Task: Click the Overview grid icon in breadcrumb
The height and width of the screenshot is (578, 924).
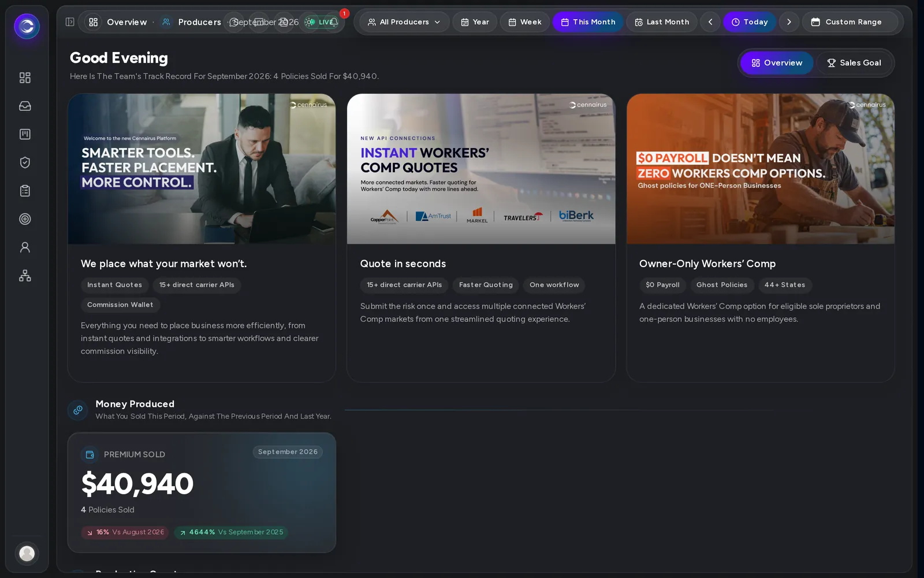Action: 94,22
